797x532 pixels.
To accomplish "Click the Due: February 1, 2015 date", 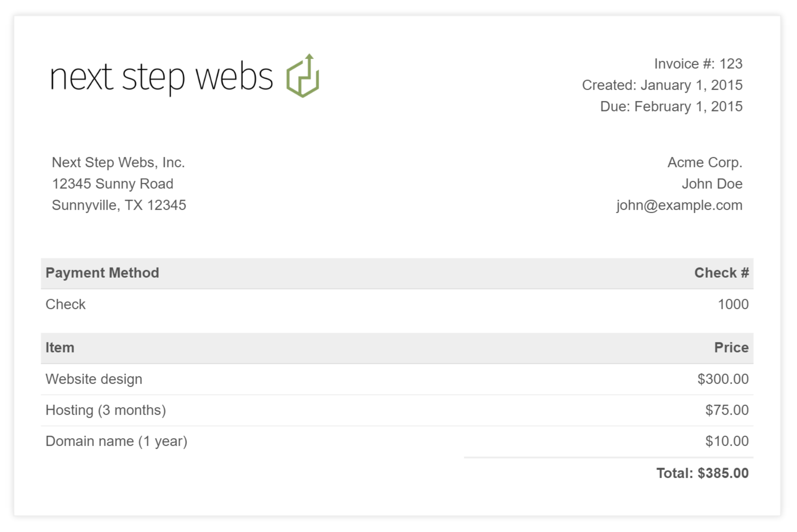I will click(671, 106).
